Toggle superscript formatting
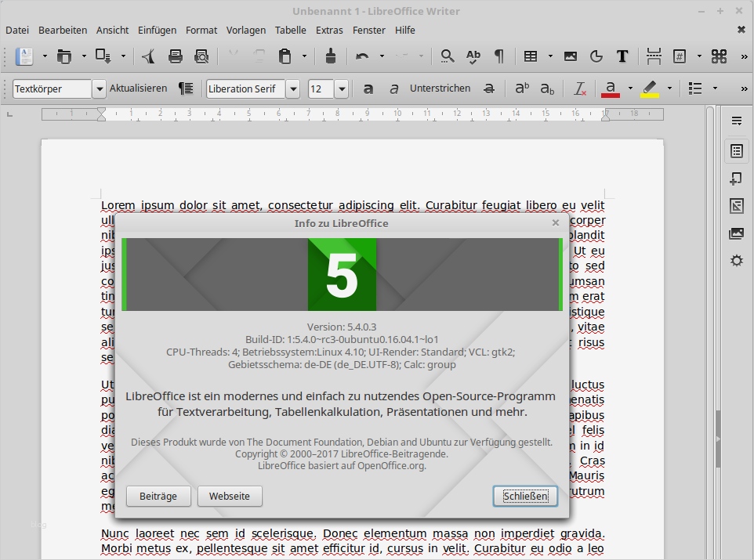The image size is (754, 560). [522, 89]
